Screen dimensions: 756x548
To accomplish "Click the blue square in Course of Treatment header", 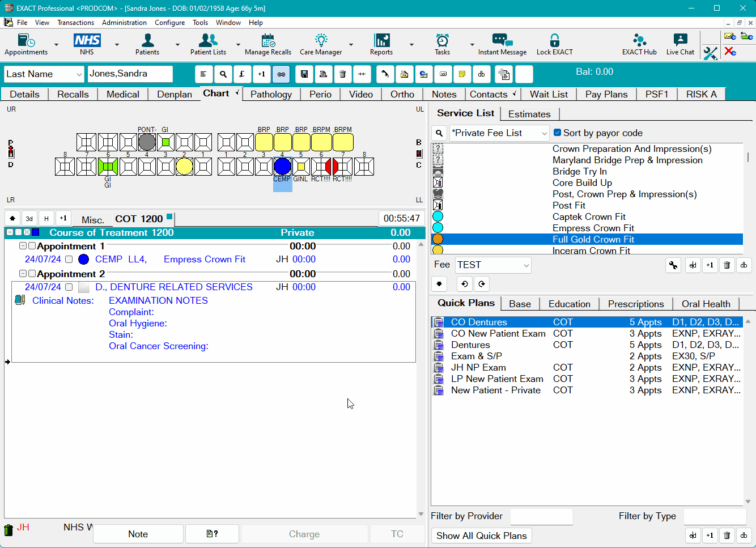I will (x=35, y=232).
